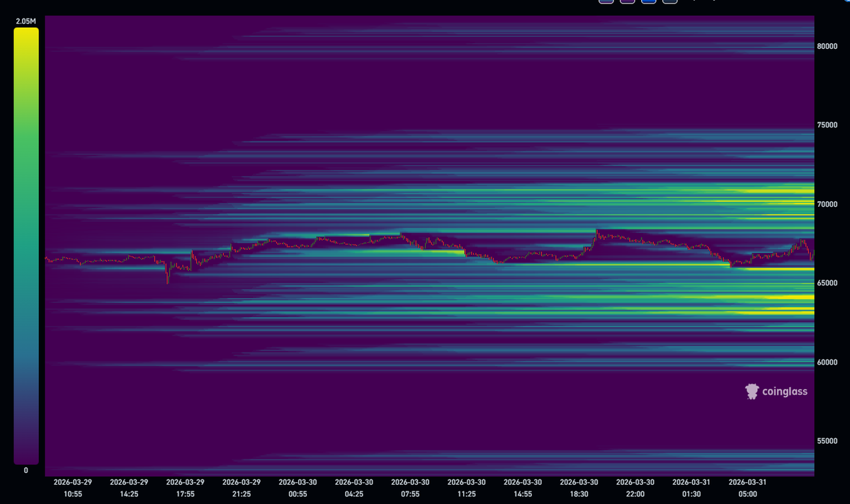Click the 2026-03-30 22:00 time label
This screenshot has height=504, width=850.
pos(636,488)
